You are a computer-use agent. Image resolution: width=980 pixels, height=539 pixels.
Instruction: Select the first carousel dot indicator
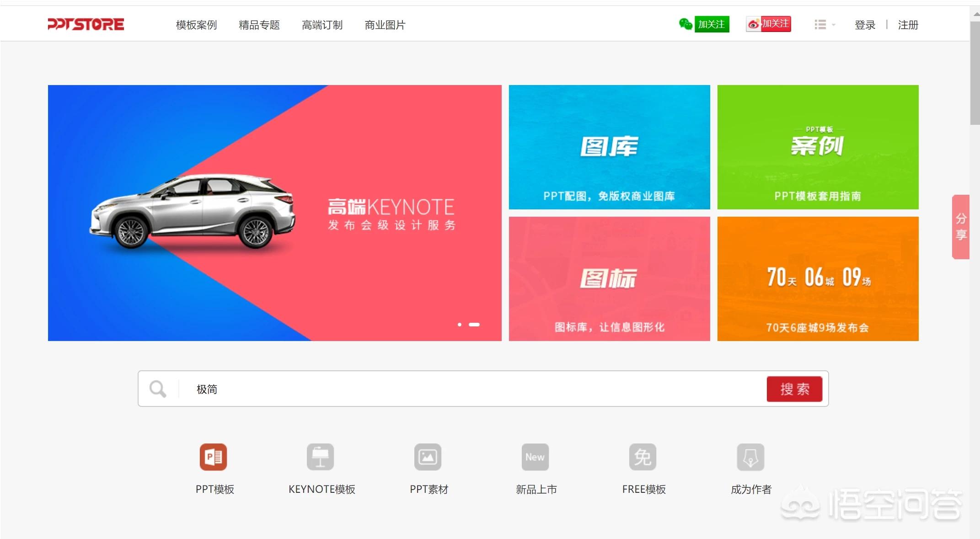460,325
